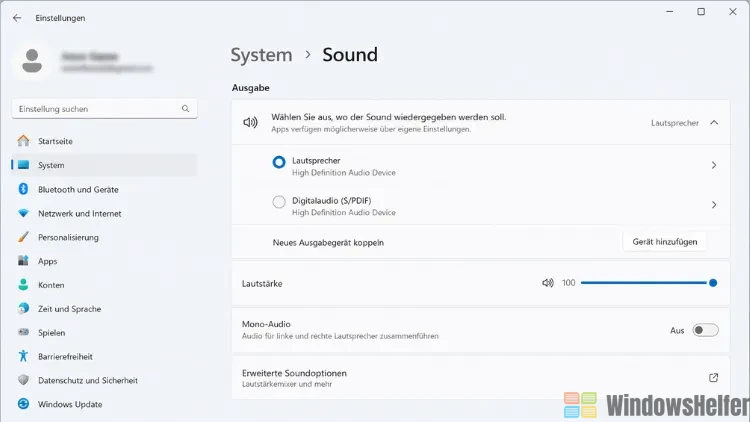Open the Startseite menu item
750x422 pixels.
click(104, 141)
